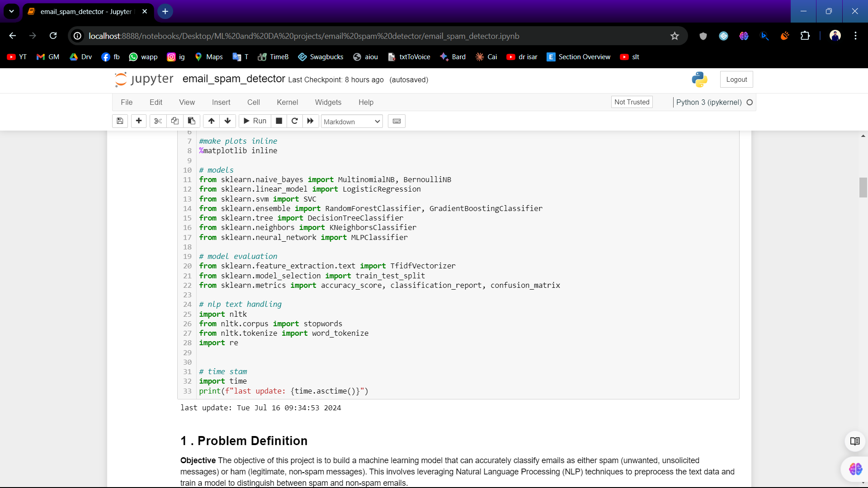Click the Logout button
Image resolution: width=868 pixels, height=488 pixels.
[x=736, y=80]
